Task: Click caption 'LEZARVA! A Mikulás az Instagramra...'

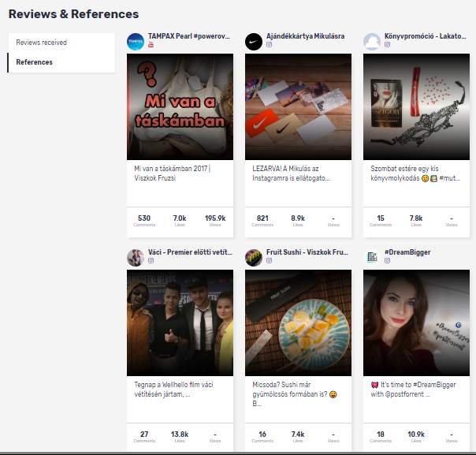Action: (291, 173)
